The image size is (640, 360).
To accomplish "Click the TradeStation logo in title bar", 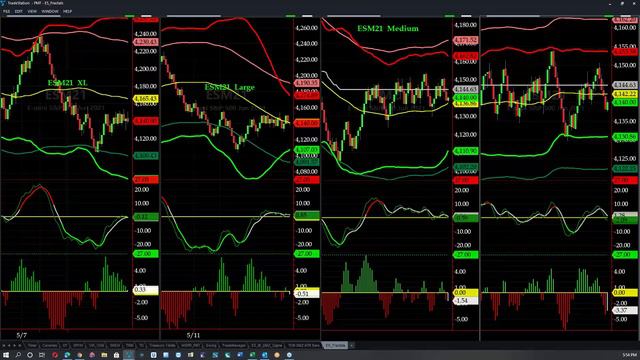I will coord(3,3).
